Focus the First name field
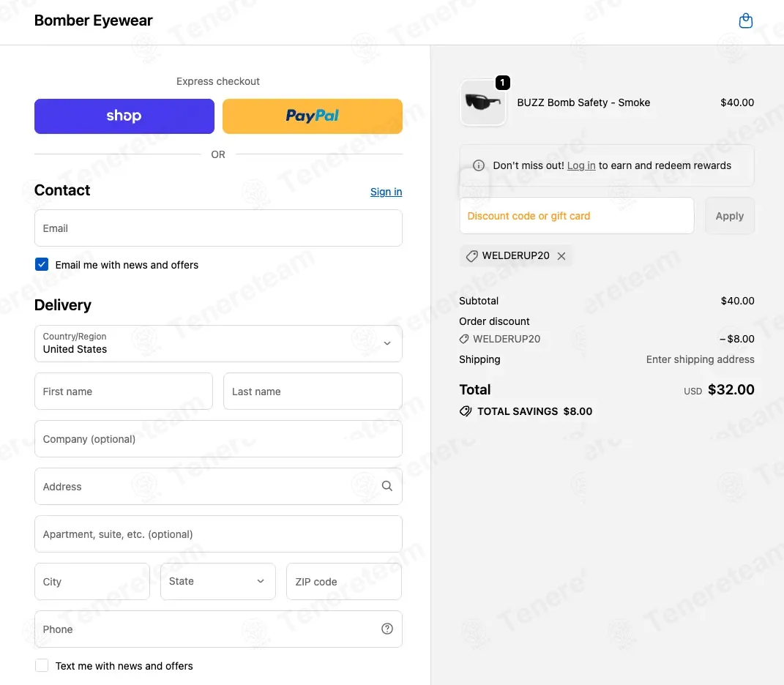This screenshot has height=685, width=784. click(124, 392)
